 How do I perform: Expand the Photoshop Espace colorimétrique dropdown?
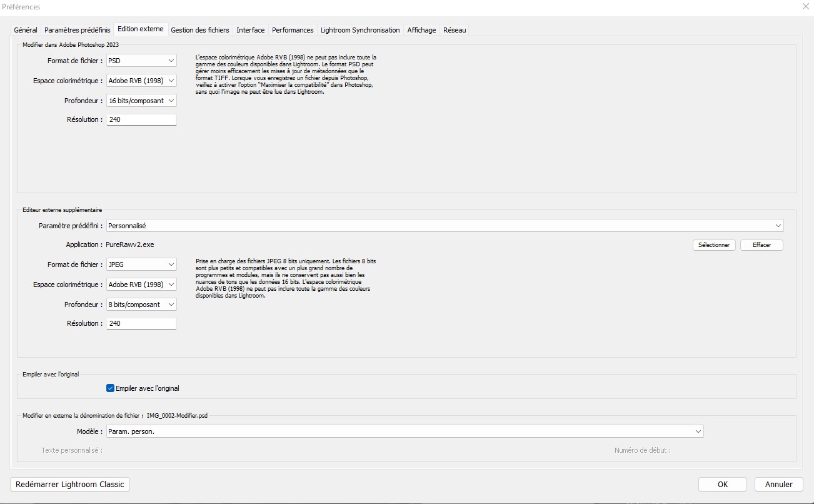(x=141, y=81)
